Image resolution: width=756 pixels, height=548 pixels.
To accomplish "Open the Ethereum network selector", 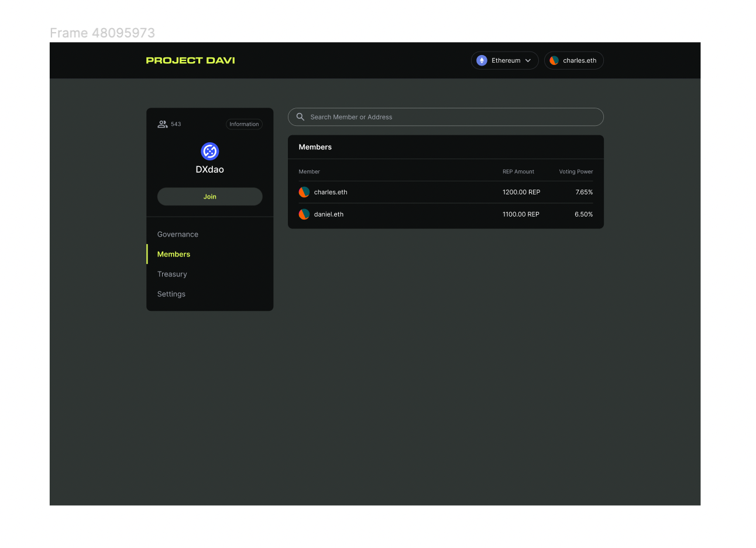I will click(x=504, y=60).
